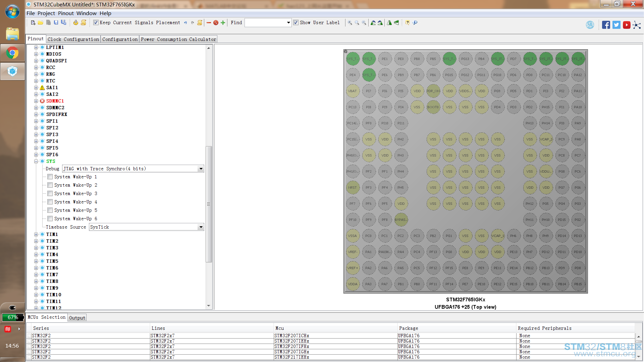
Task: Click the Save Project As icon
Action: click(63, 22)
